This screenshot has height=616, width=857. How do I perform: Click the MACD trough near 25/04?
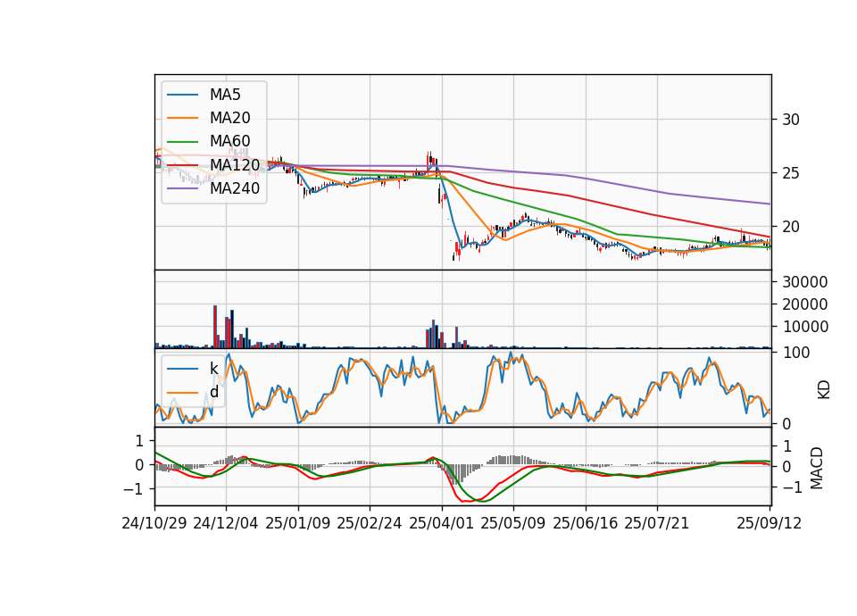coord(466,500)
